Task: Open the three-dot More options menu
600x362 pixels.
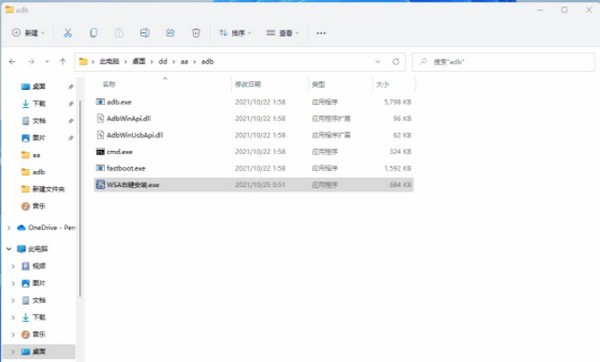Action: point(321,33)
